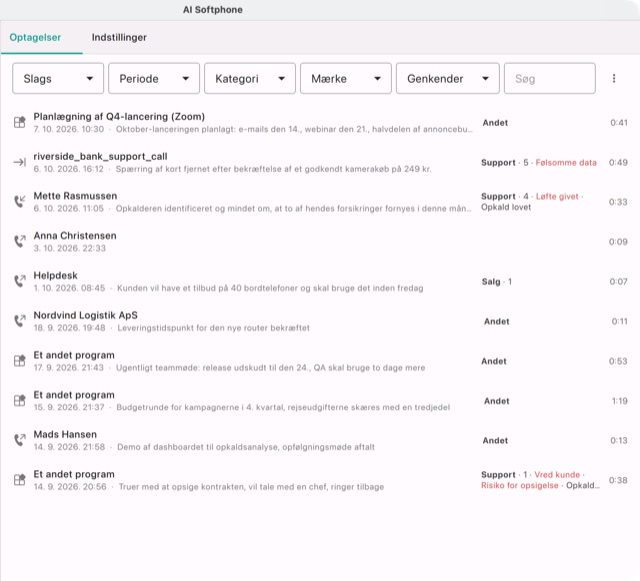Open the three-dot more options menu
The width and height of the screenshot is (640, 581).
pyautogui.click(x=613, y=78)
